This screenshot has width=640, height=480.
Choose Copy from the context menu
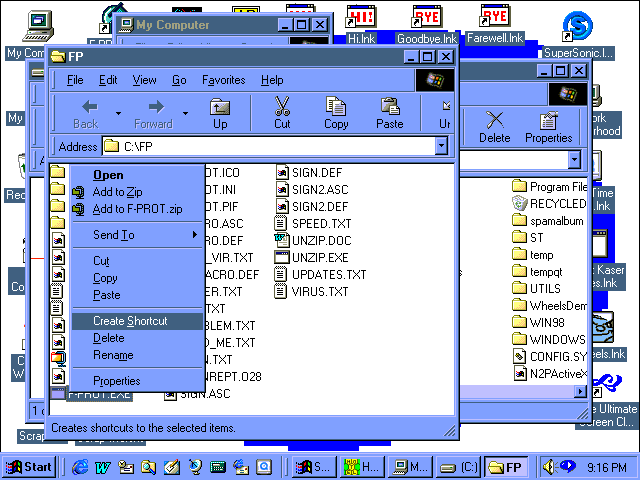[x=137, y=278]
